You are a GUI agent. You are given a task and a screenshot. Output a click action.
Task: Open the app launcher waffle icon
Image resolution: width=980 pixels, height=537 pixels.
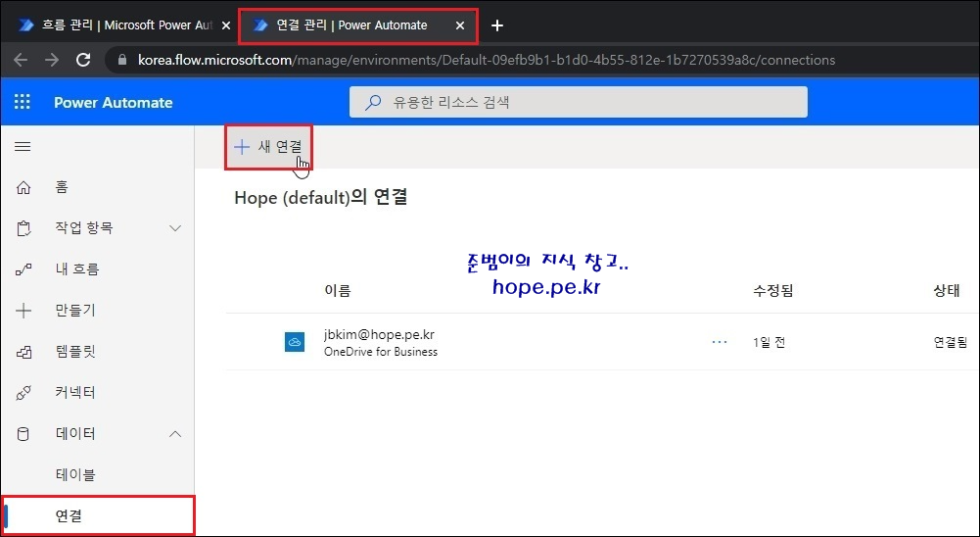(23, 102)
